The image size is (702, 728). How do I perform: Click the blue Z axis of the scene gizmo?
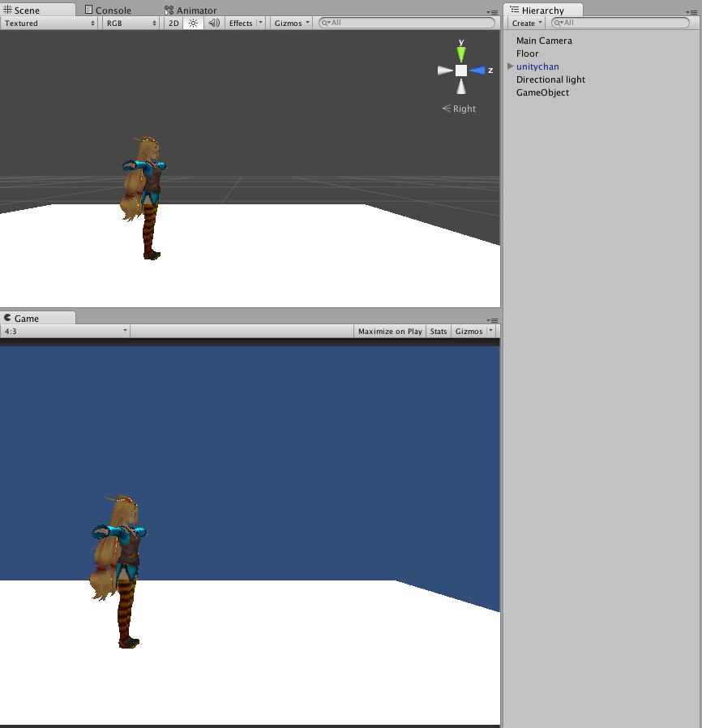pos(479,70)
